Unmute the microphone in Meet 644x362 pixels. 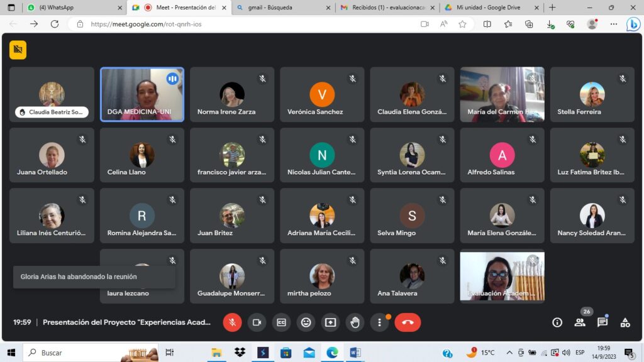click(x=232, y=322)
